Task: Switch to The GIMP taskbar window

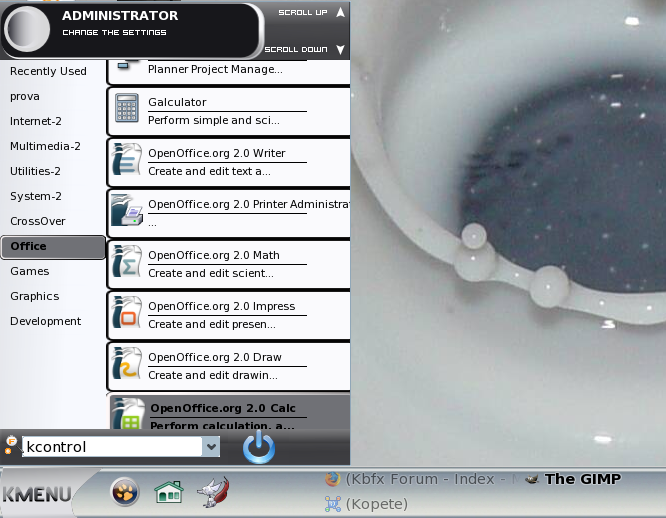Action: [x=573, y=479]
